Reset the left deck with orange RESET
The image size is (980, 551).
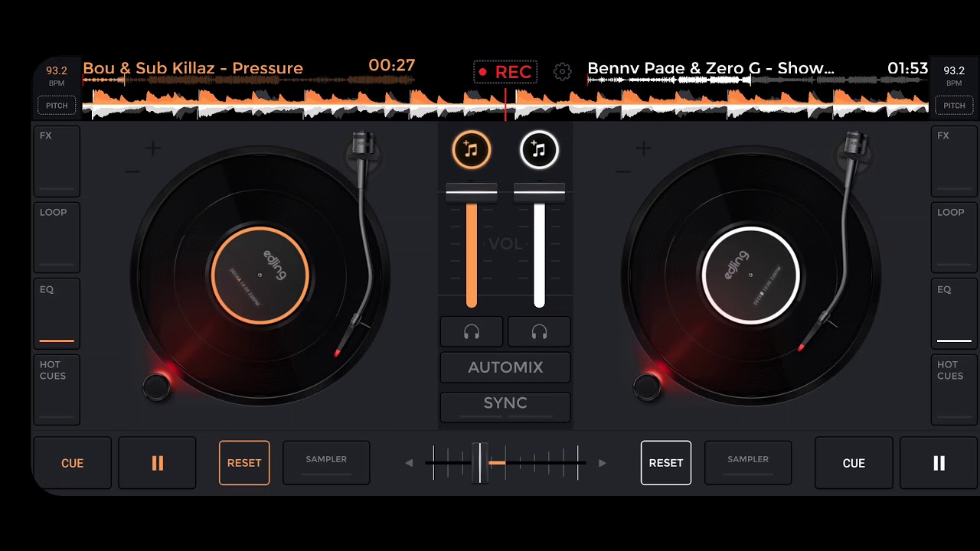click(x=244, y=463)
